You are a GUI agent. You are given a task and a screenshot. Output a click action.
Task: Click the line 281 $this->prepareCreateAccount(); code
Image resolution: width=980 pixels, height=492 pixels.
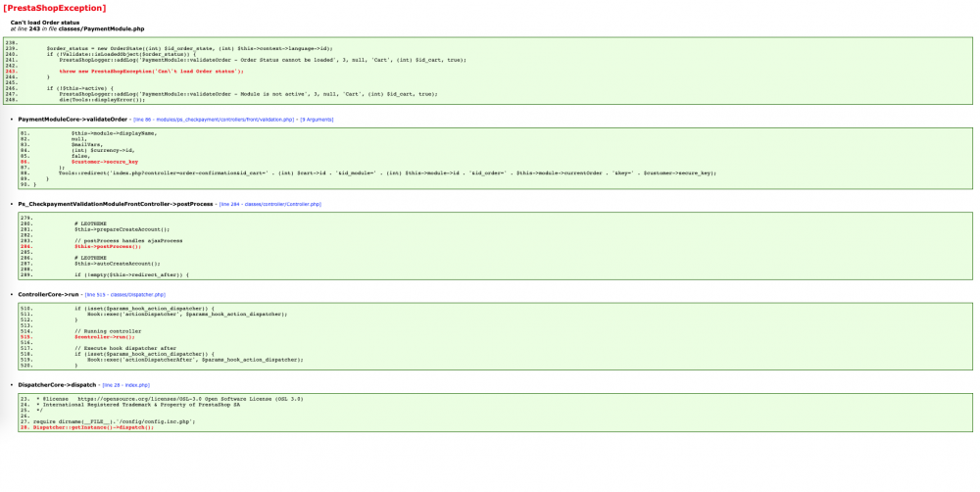122,229
